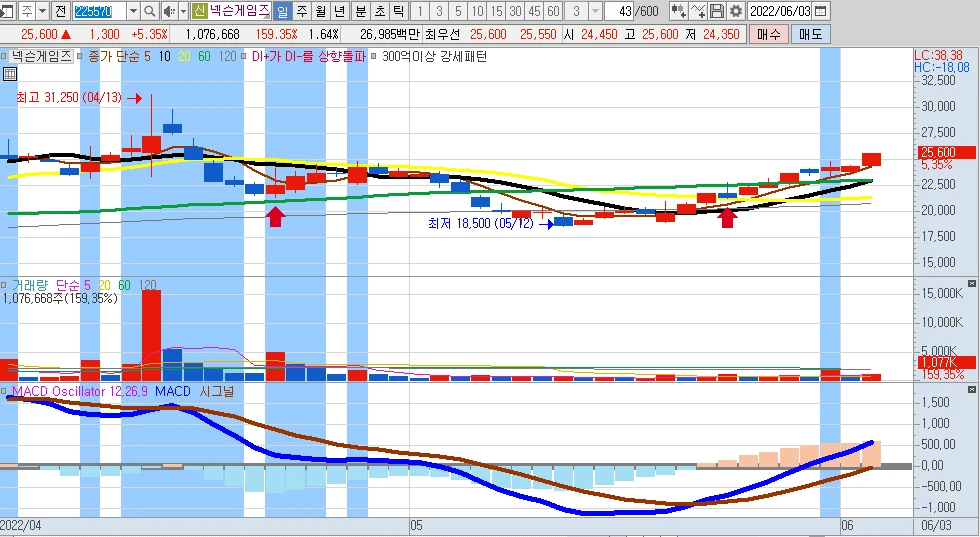Image resolution: width=980 pixels, height=537 pixels.
Task: Click the green 신 credit badge
Action: [199, 11]
